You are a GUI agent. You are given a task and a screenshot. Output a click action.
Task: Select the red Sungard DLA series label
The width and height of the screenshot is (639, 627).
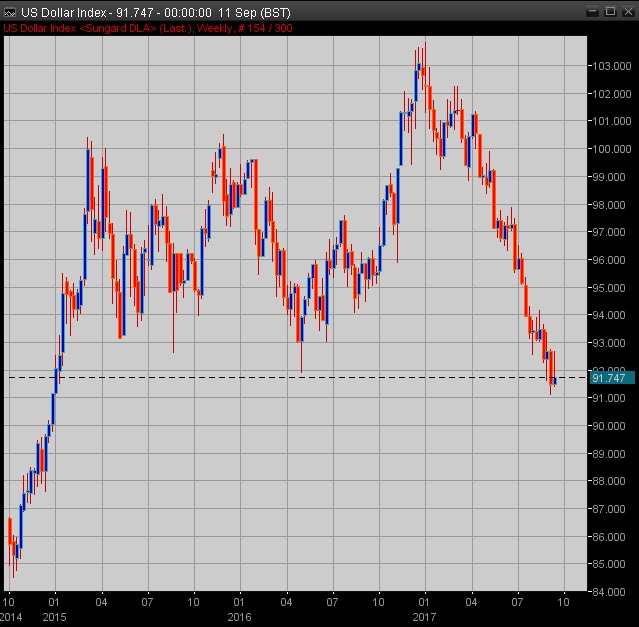tap(148, 27)
